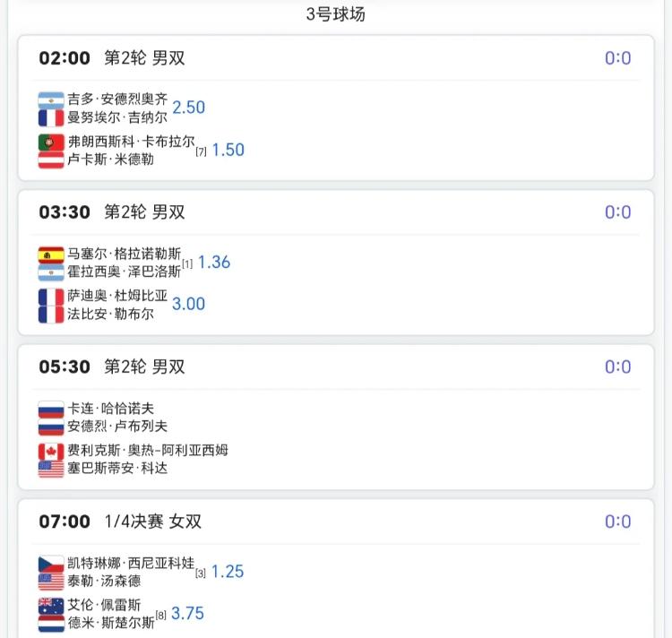Open the 07:00 1/4决赛 女双 match
Screen dimensions: 672x638
[336, 522]
